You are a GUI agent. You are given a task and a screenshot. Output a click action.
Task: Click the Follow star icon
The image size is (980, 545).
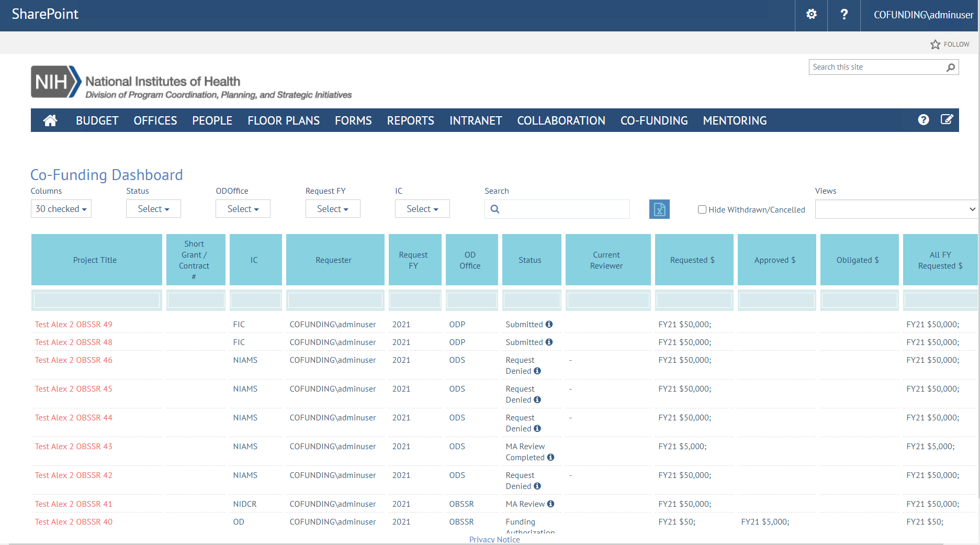[x=935, y=45]
